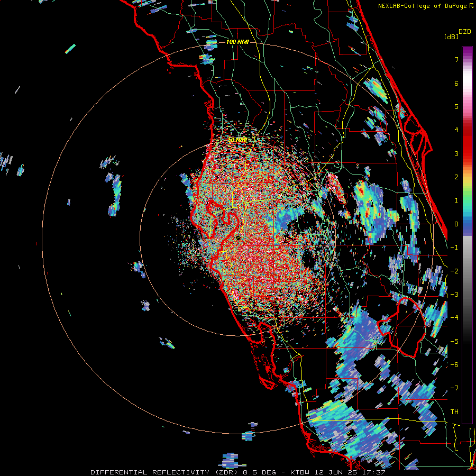This screenshot has width=476, height=476.
Task: Click the 3 value on color scale
Action: pos(456,153)
